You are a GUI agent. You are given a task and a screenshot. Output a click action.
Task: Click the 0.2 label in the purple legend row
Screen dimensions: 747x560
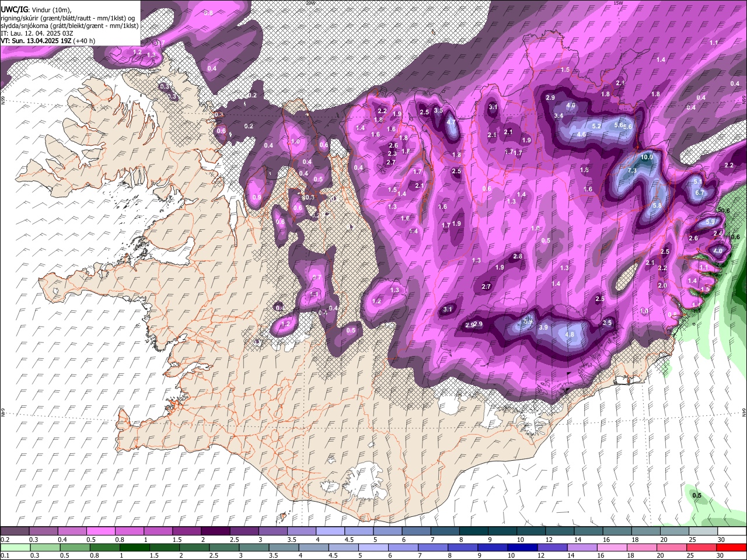click(5, 540)
